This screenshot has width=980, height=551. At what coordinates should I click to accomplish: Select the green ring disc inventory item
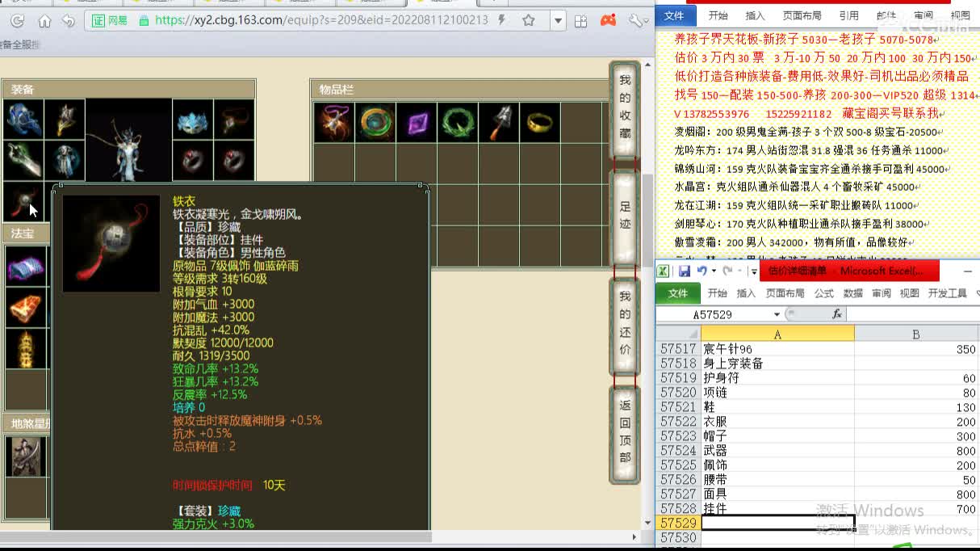(375, 122)
